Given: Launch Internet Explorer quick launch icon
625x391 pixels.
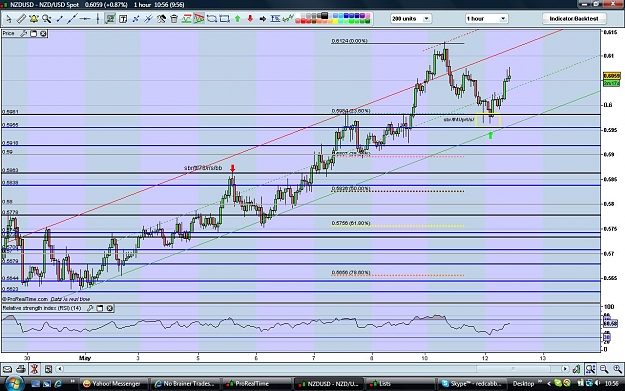Looking at the screenshot, I should (58, 384).
